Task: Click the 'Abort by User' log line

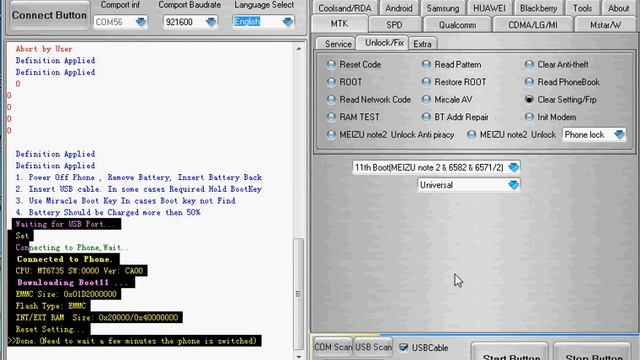Action: point(44,49)
